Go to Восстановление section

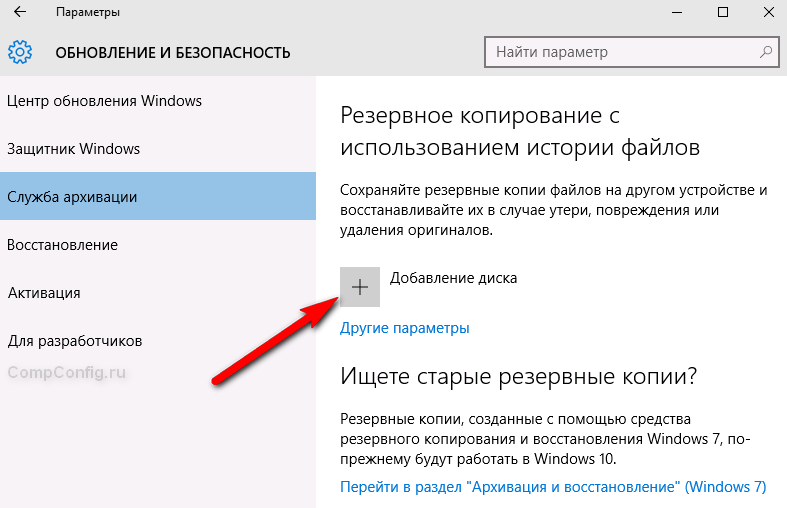coord(63,245)
